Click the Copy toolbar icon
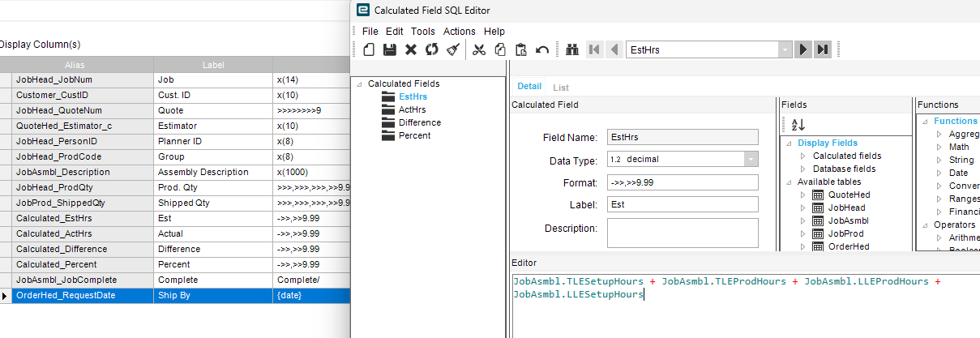 [x=500, y=49]
